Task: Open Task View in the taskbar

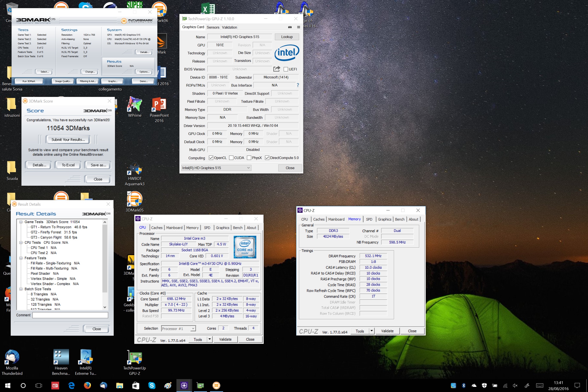Action: 39,386
